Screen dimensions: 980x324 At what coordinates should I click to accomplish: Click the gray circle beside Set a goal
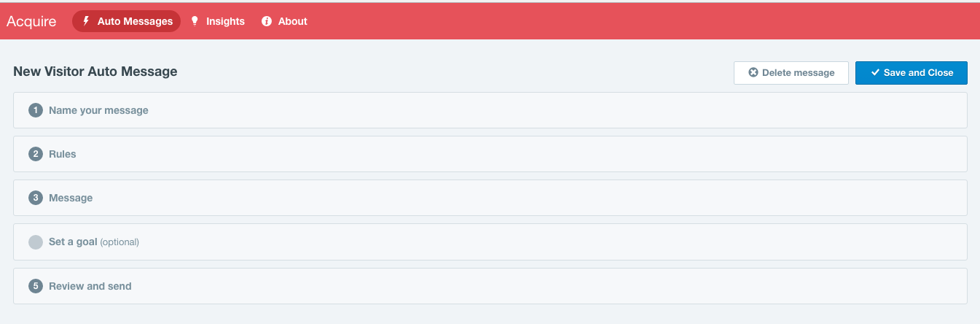pos(35,242)
